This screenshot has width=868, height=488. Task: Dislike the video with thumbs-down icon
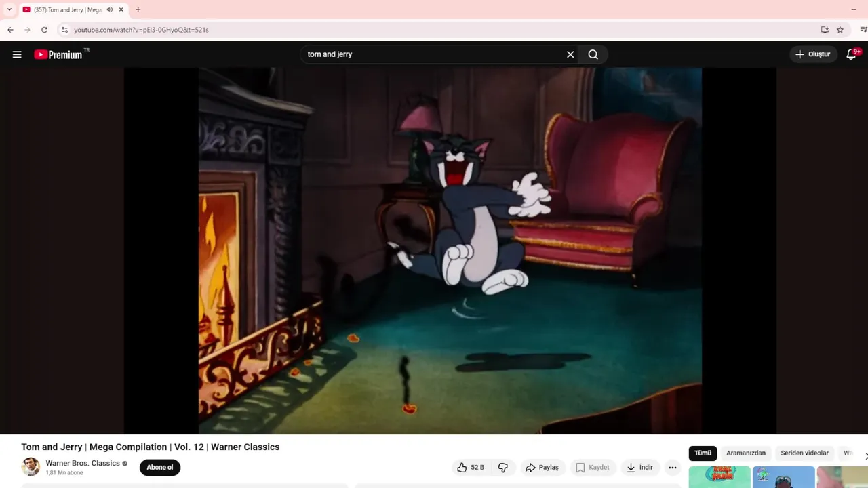503,468
